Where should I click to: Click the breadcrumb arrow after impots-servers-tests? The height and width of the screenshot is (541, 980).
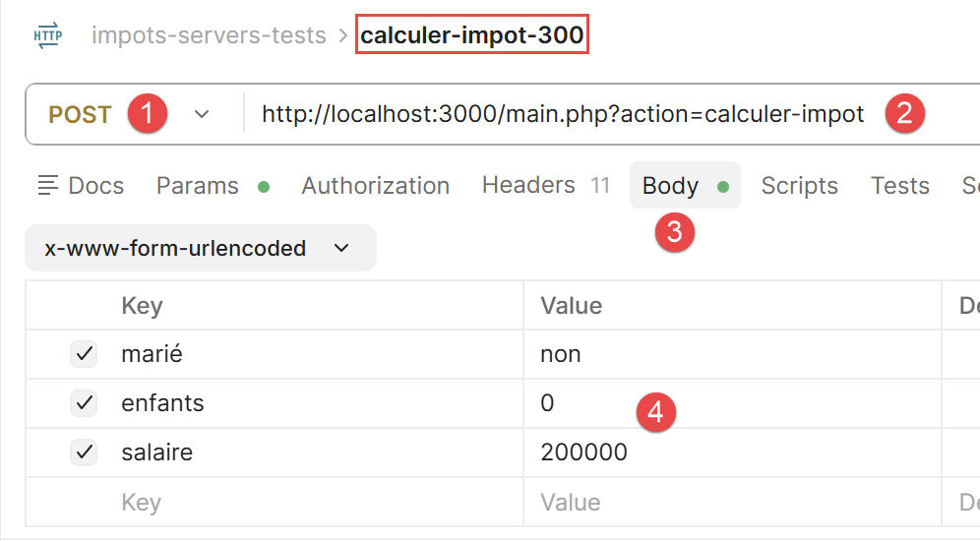[x=342, y=35]
